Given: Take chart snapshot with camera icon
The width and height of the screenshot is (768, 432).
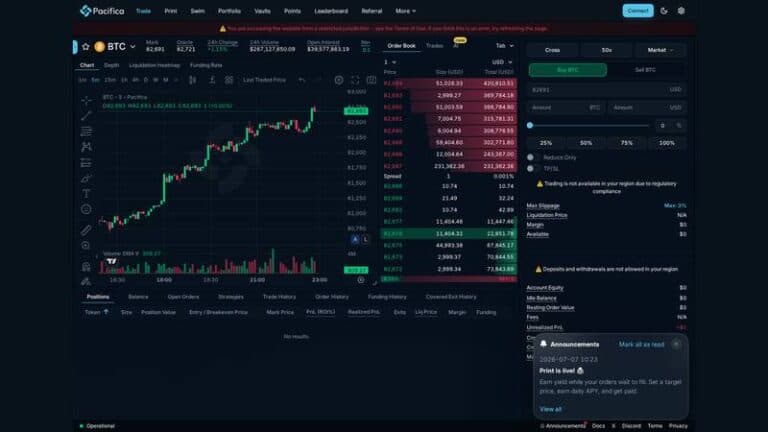Looking at the screenshot, I should (x=371, y=80).
